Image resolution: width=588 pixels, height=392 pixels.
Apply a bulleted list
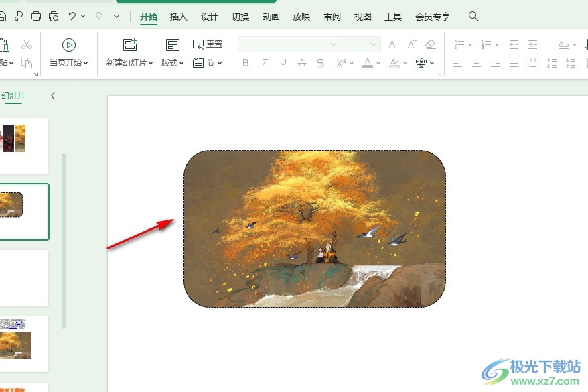tap(459, 45)
